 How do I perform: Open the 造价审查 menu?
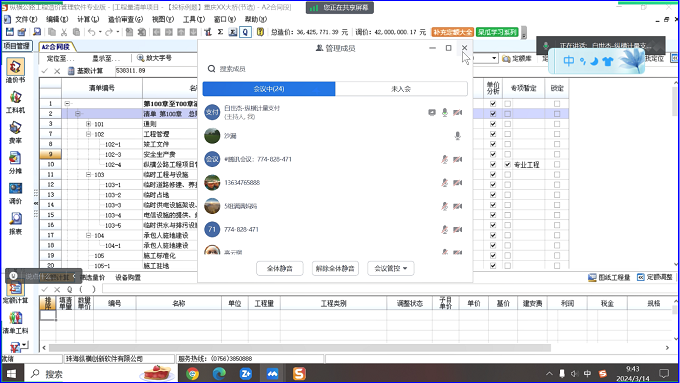(x=125, y=19)
